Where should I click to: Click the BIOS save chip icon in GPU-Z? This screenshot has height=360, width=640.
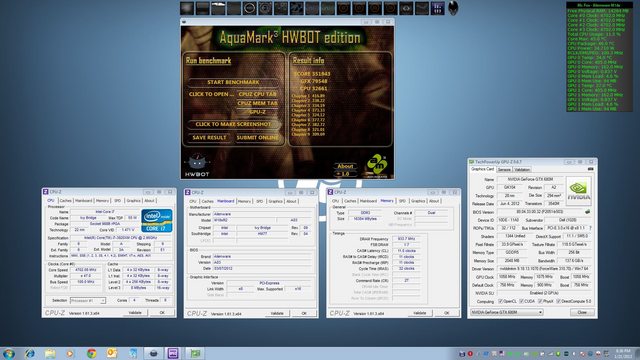(587, 212)
